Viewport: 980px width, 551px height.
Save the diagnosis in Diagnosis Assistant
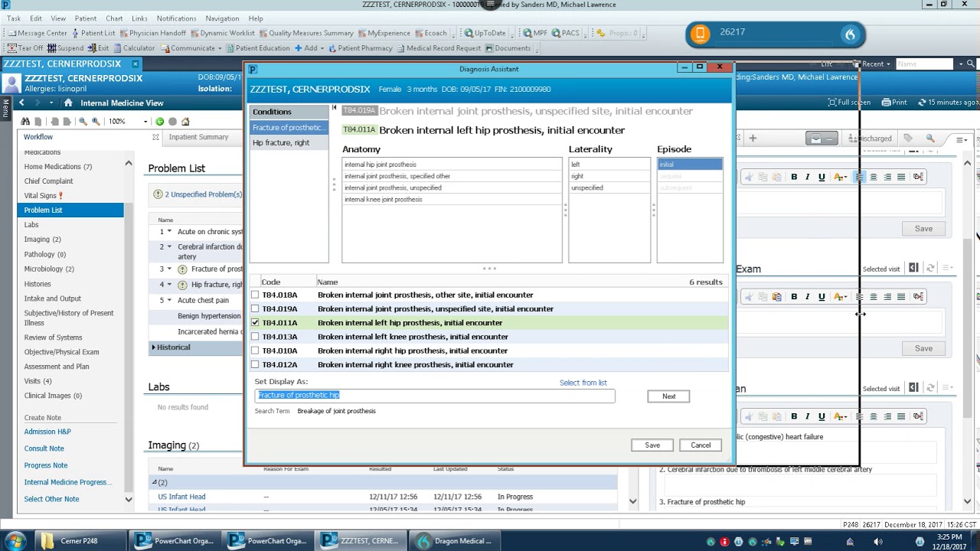click(652, 445)
